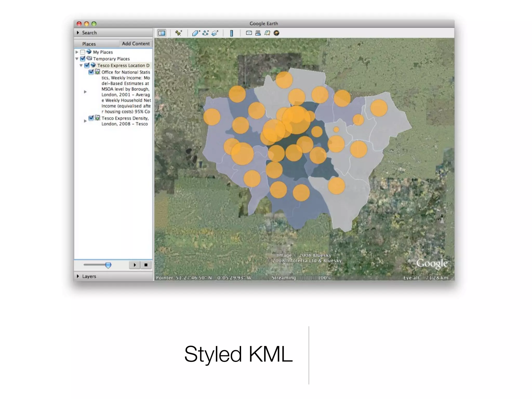
Task: Click the opacity slider handle
Action: click(108, 265)
